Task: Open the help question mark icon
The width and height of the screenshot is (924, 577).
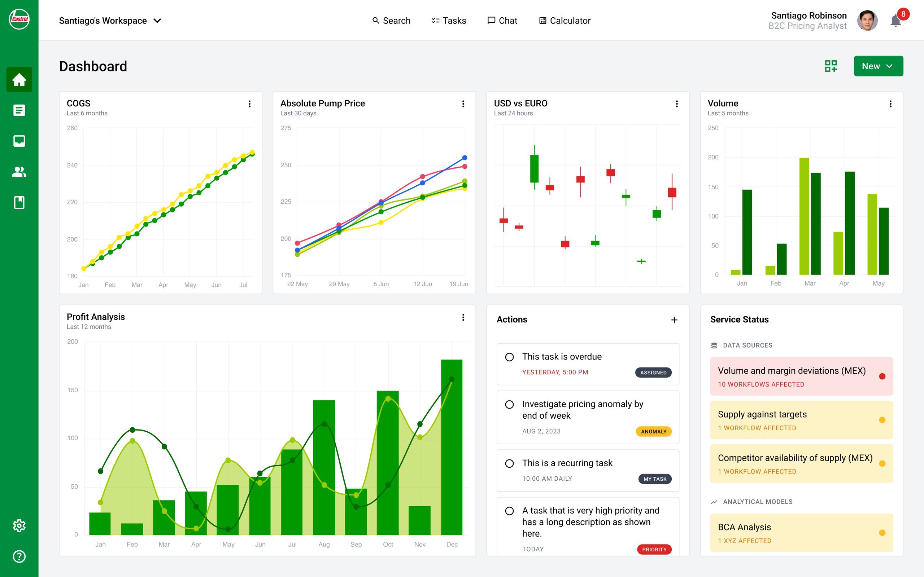Action: [x=19, y=556]
